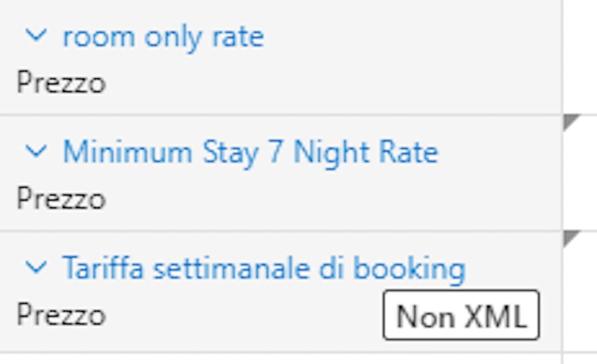
Task: Select Prezzo label under Minimum Stay 7 Night Rate
Action: [61, 199]
